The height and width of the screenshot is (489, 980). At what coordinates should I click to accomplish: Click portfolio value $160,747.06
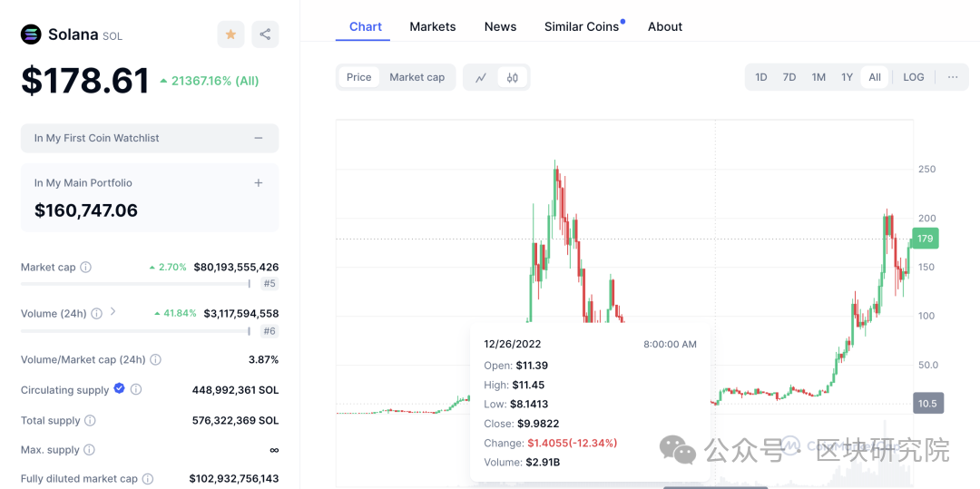click(x=86, y=210)
